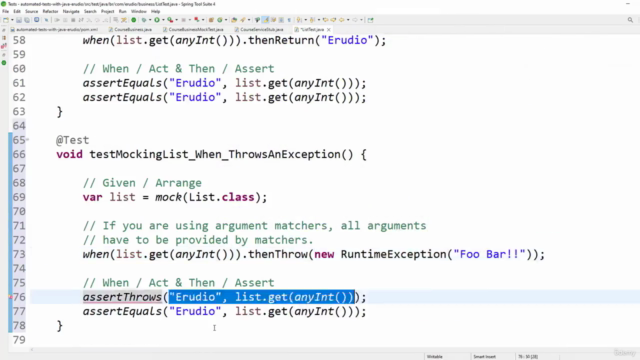Open the Run configurations dropdown arrow

[x=163, y=20]
